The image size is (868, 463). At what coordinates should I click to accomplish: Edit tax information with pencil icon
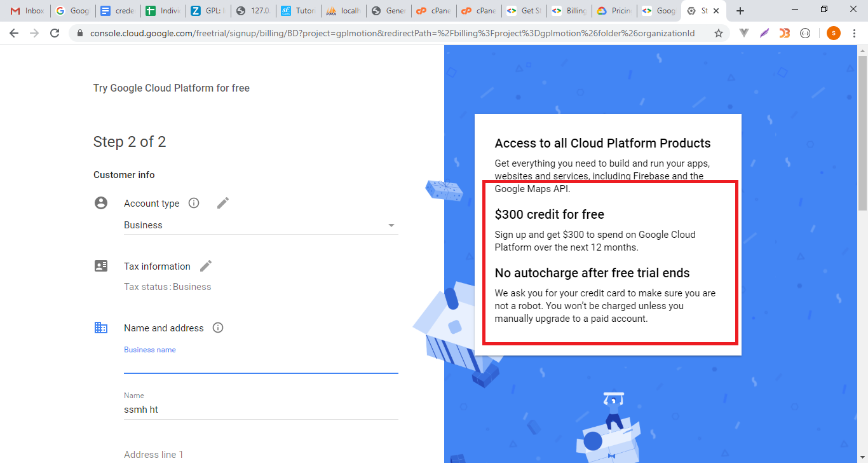click(x=206, y=266)
